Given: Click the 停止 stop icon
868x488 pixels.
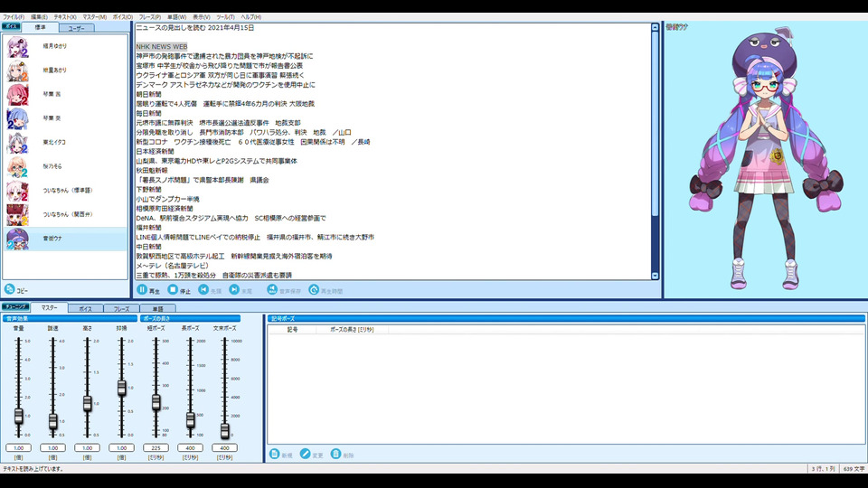Looking at the screenshot, I should pyautogui.click(x=173, y=289).
